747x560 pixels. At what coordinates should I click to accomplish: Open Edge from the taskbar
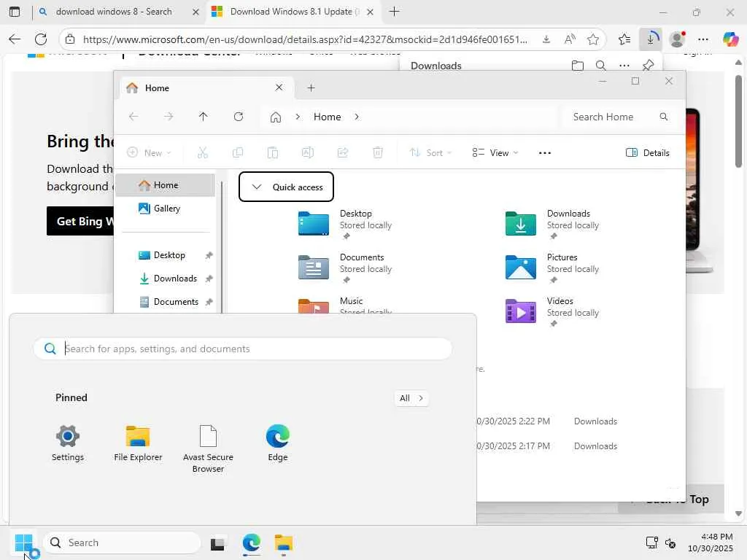pyautogui.click(x=251, y=542)
